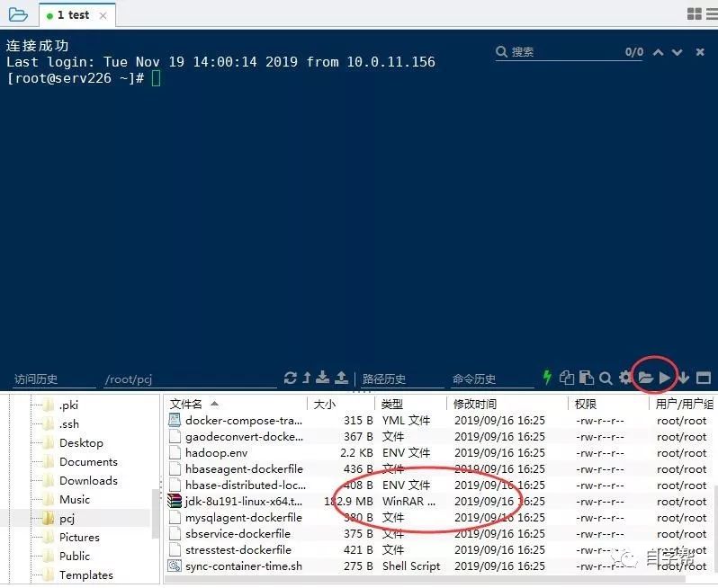Click the file list horizontal scrollbar

click(426, 579)
